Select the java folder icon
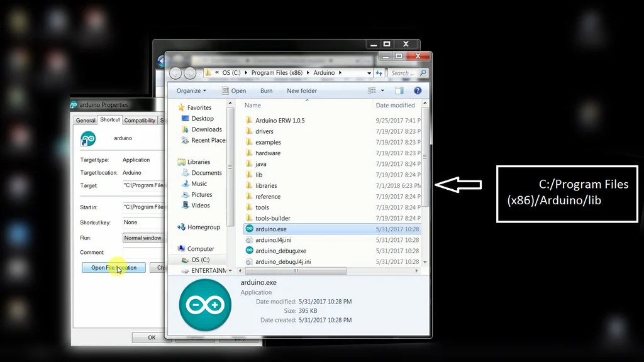This screenshot has height=362, width=644. (x=249, y=164)
